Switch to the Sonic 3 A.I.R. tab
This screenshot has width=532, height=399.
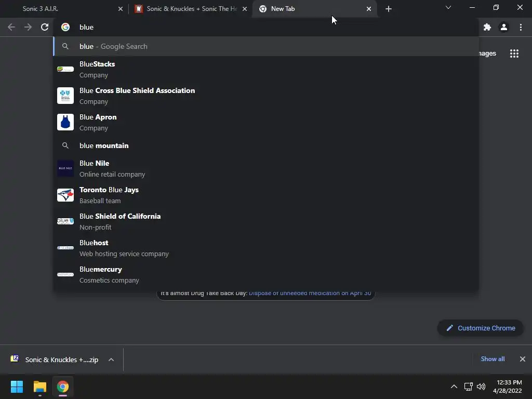64,9
